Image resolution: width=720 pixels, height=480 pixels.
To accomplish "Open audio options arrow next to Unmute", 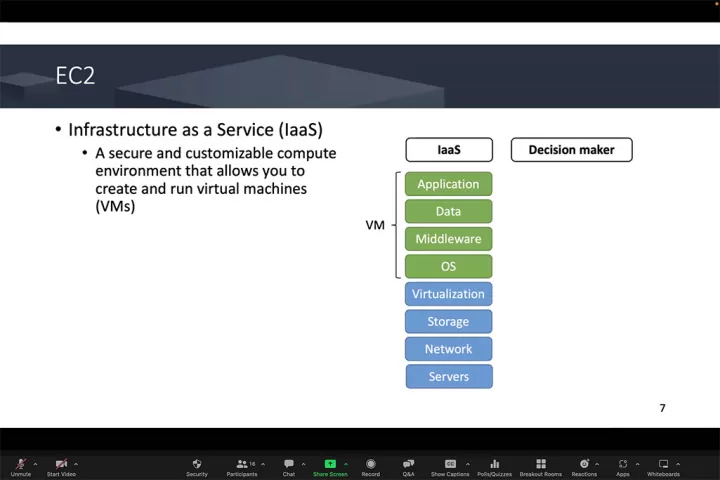I will point(35,464).
